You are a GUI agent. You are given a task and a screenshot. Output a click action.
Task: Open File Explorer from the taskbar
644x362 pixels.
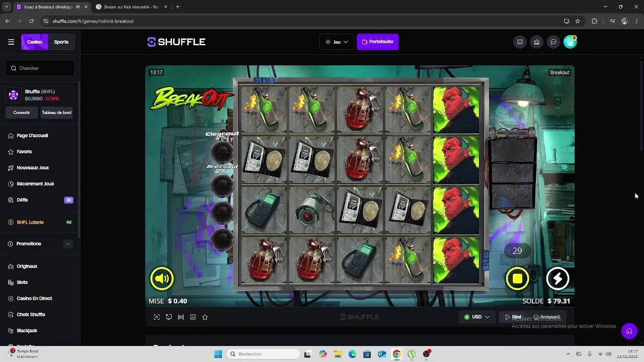[338, 354]
